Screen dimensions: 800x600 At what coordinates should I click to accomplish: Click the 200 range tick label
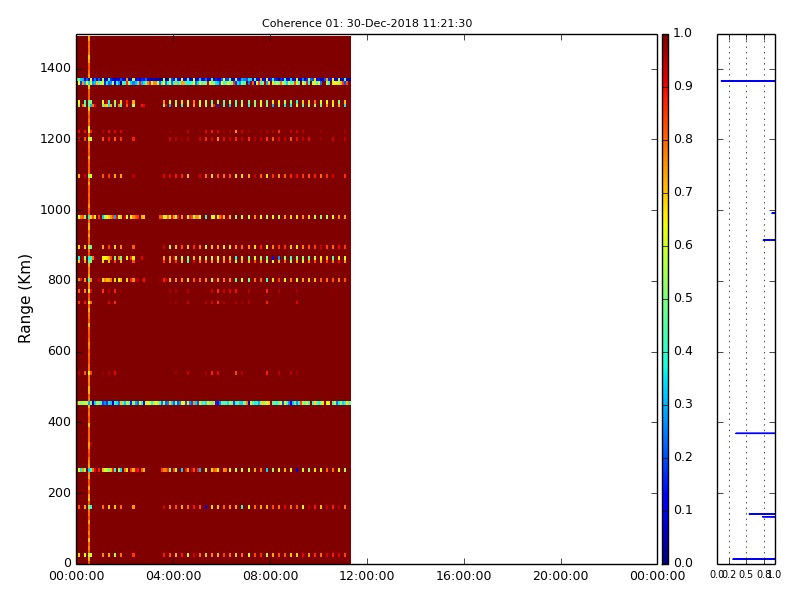(x=59, y=493)
